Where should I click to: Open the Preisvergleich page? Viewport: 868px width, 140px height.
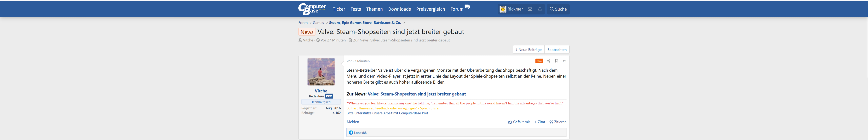point(430,9)
